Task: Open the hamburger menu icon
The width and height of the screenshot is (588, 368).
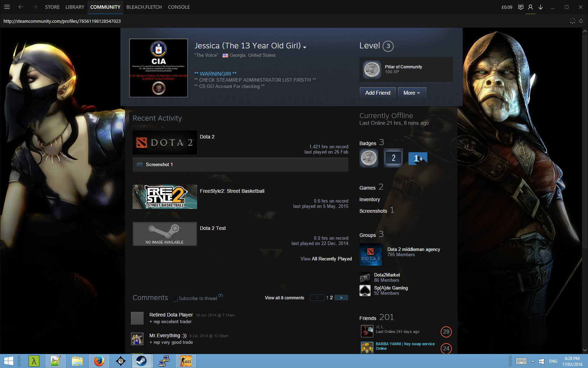Action: 7,7
